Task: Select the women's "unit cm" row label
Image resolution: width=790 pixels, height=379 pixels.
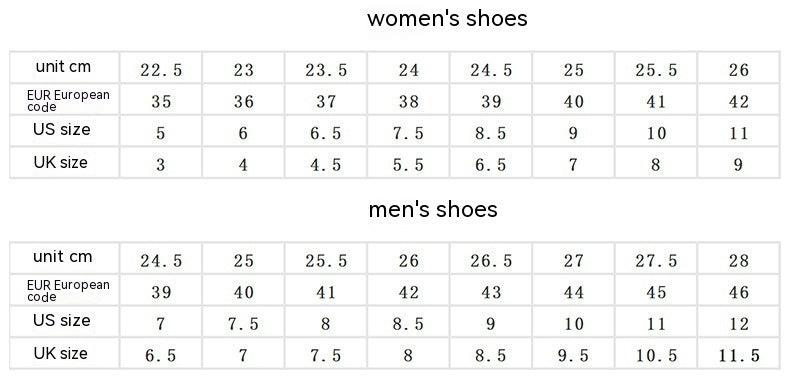Action: (x=63, y=66)
